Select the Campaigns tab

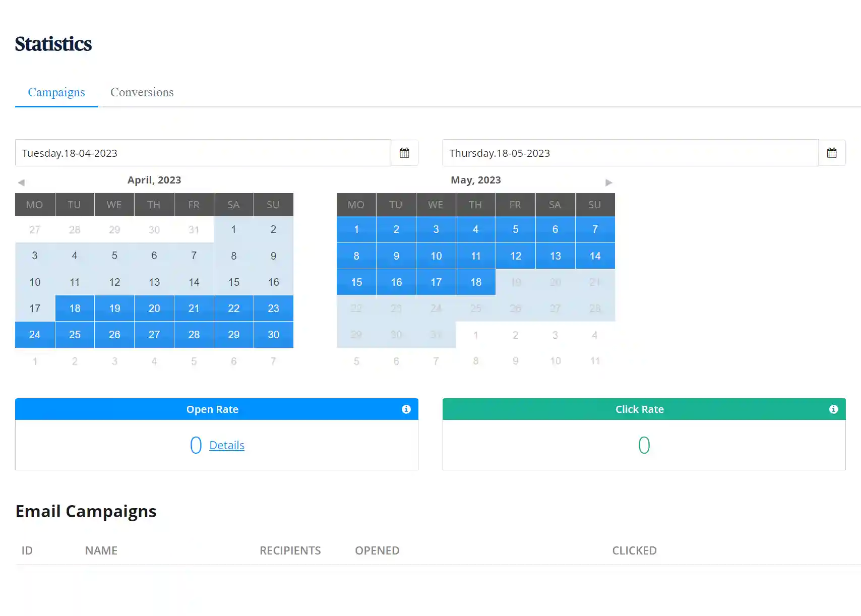coord(56,92)
